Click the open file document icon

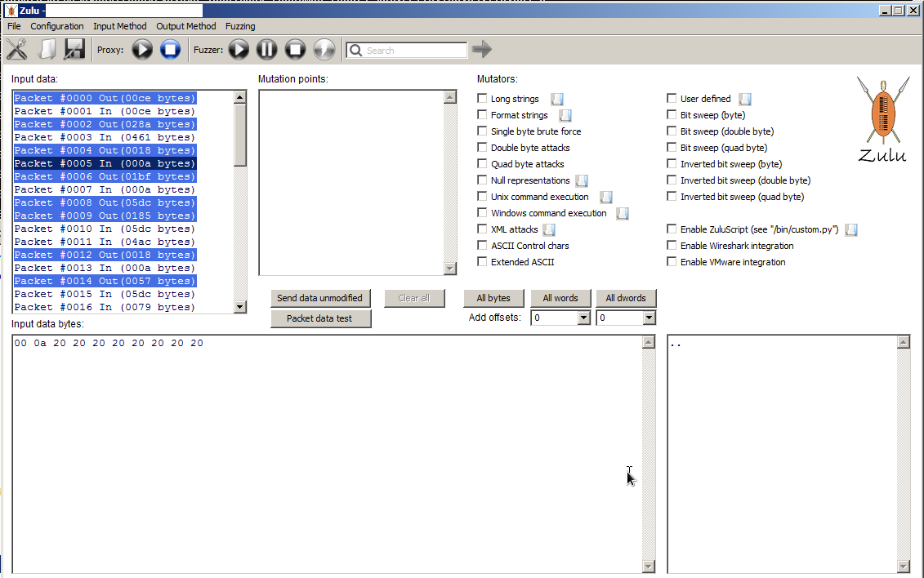[x=47, y=50]
